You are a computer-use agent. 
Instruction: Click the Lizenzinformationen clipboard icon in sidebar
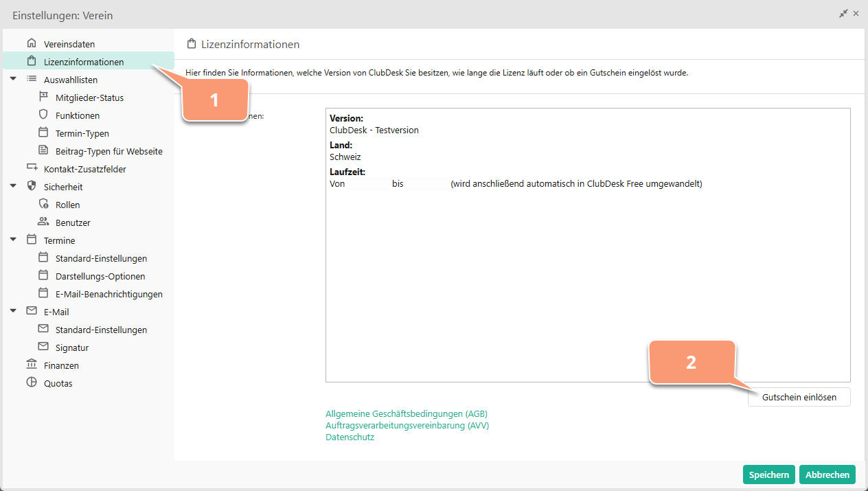coord(31,61)
